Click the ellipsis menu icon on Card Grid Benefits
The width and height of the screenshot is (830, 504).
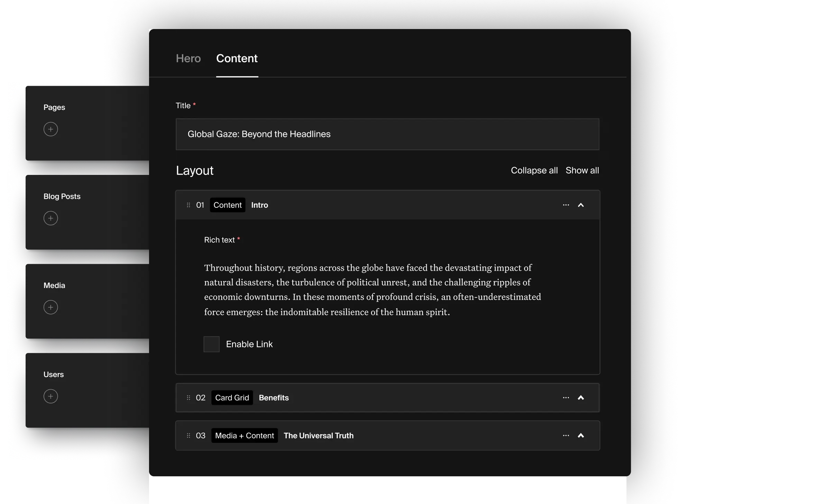pos(566,397)
